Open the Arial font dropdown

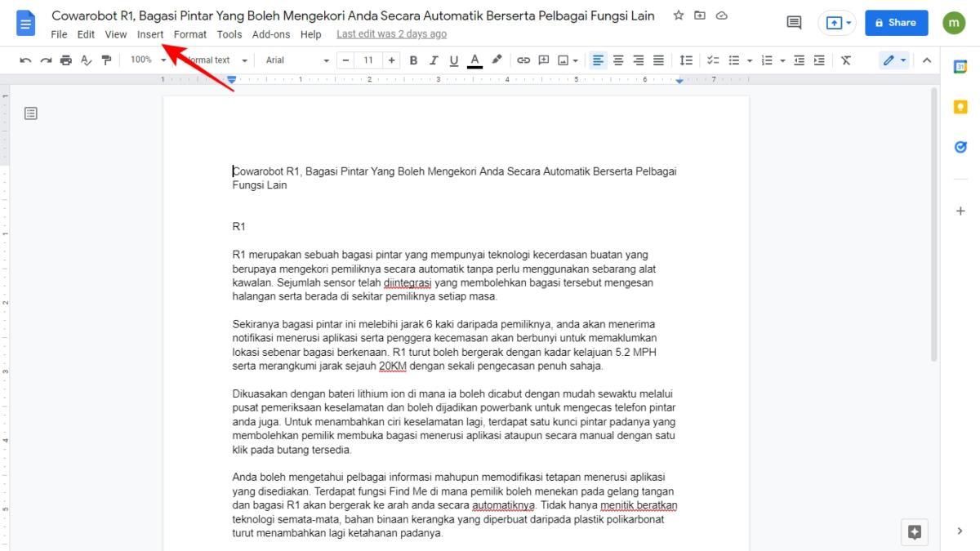pos(297,60)
